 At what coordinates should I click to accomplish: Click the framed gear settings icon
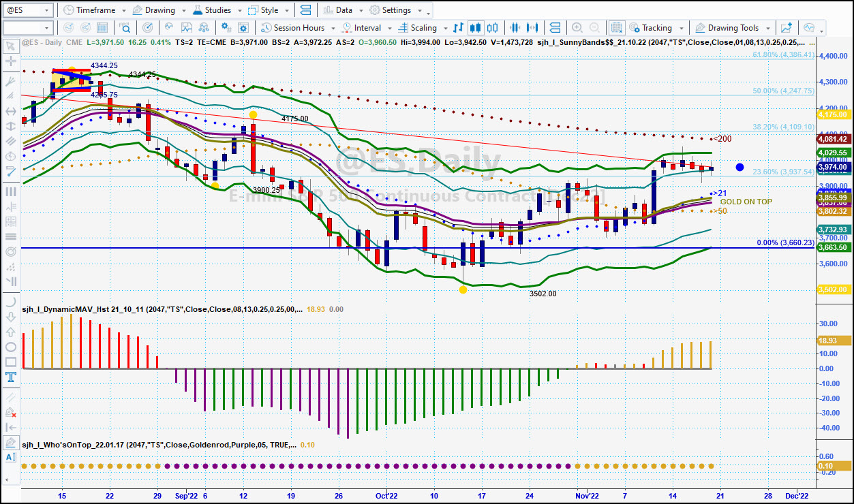[244, 28]
